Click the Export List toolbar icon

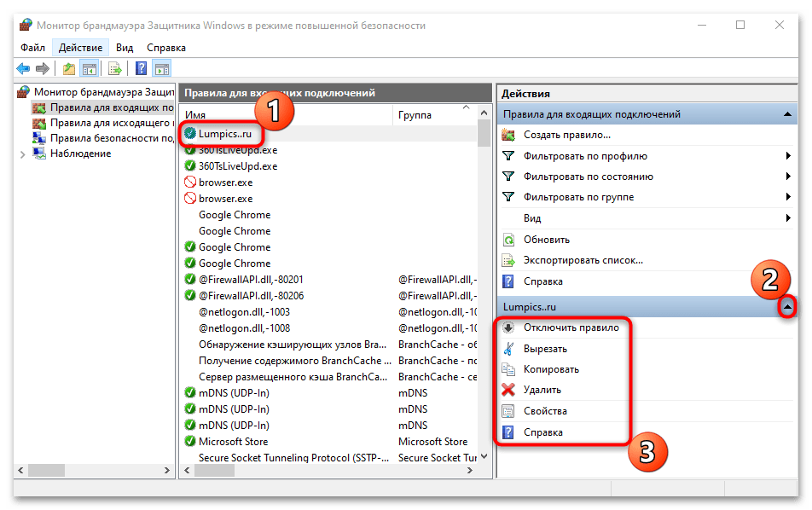(115, 68)
